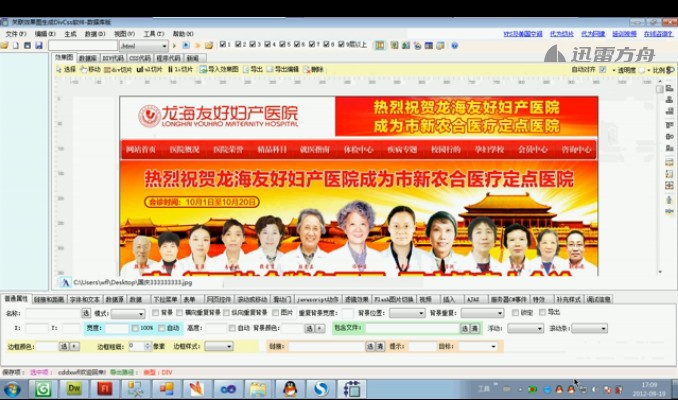Activate the li切片 slicing tool
The image size is (678, 400).
tap(180, 69)
